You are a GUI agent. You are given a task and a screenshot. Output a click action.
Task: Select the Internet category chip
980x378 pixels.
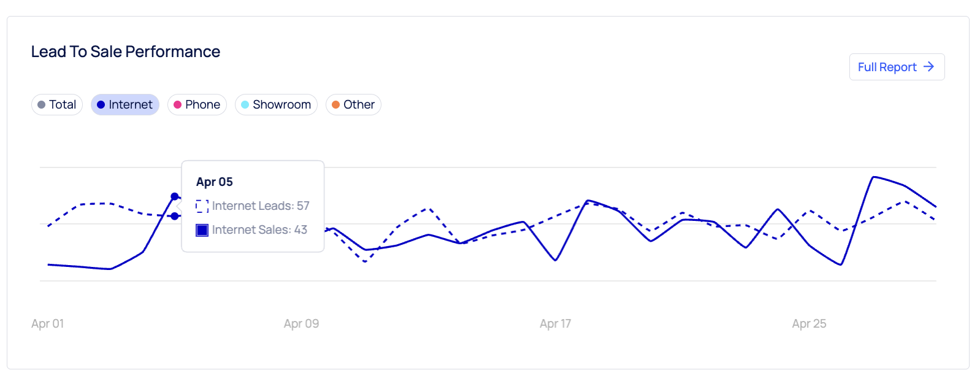tap(125, 104)
